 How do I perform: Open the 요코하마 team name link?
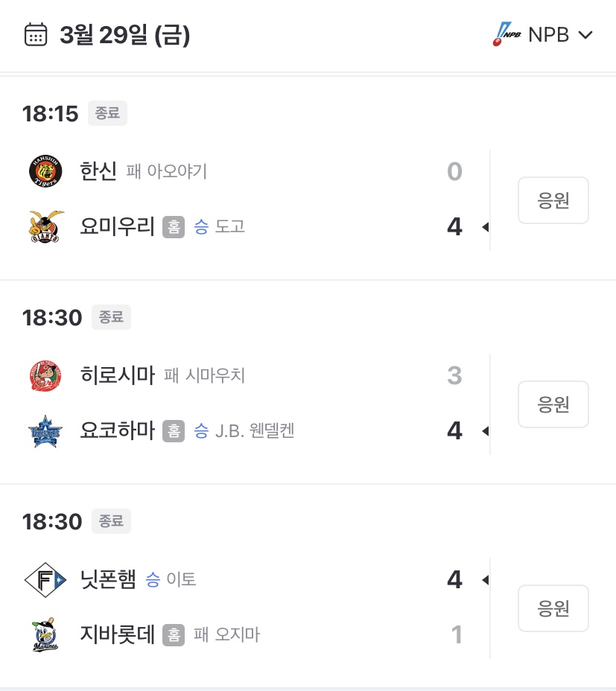point(117,430)
